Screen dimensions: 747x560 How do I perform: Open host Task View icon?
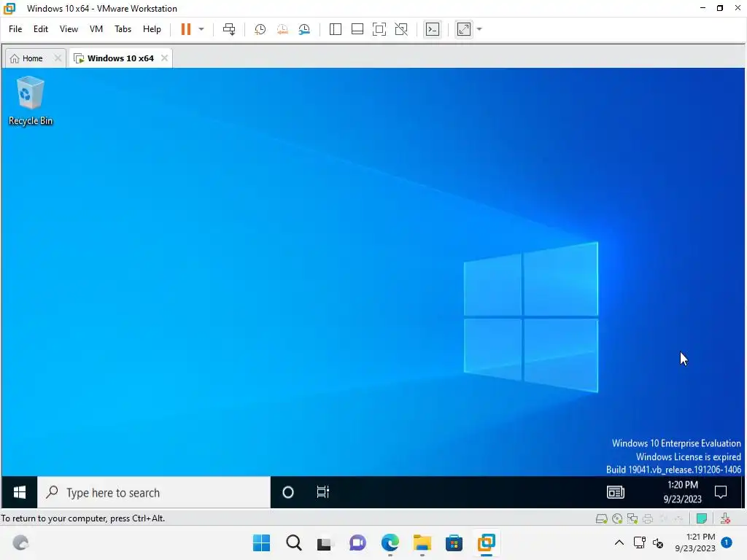pos(325,542)
